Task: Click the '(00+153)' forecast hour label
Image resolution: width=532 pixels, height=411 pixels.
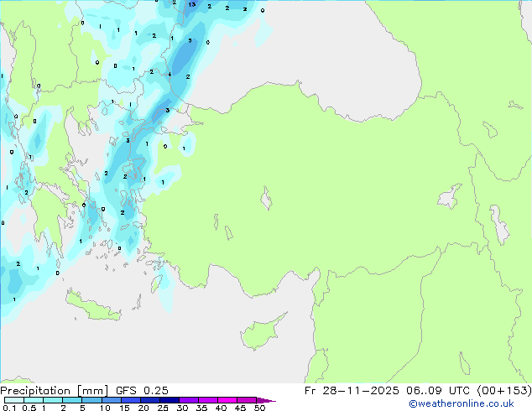Action: [504, 391]
